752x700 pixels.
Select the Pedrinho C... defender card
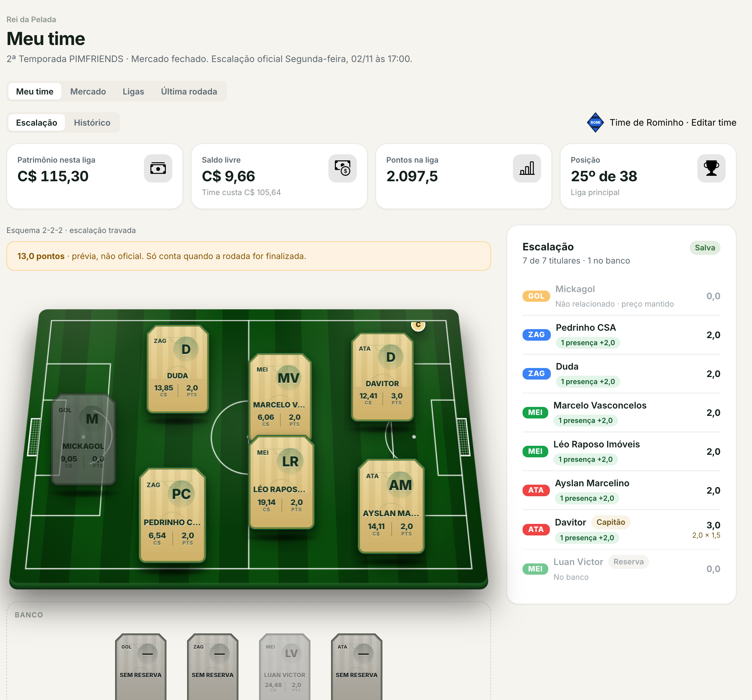coord(173,515)
